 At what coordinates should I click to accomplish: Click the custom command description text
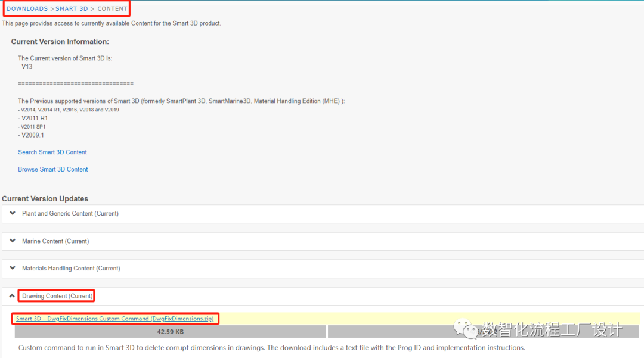tap(271, 348)
